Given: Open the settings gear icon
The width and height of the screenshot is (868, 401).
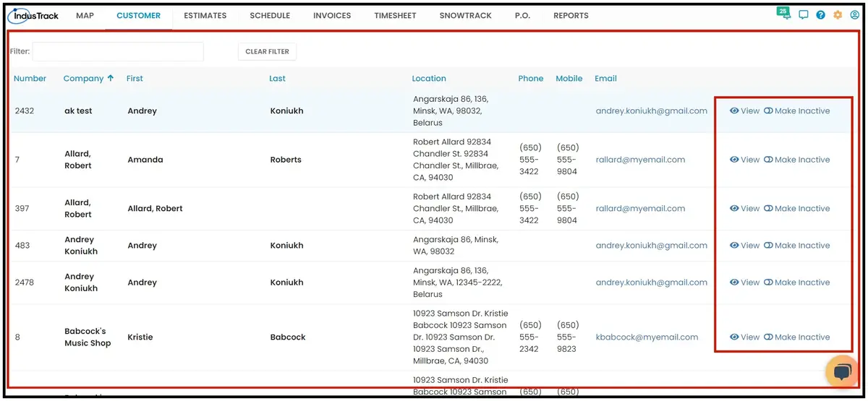Looking at the screenshot, I should click(838, 15).
